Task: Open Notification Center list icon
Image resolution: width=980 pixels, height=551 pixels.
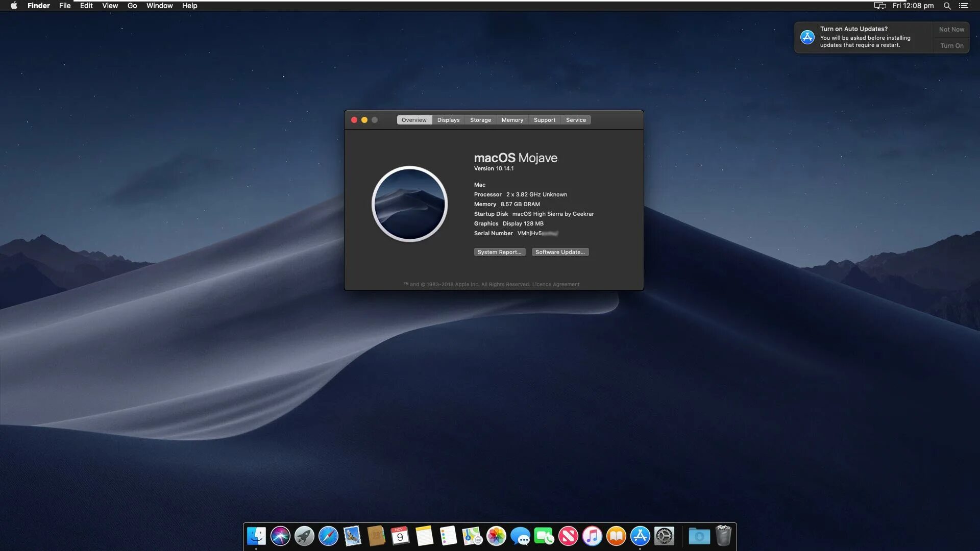Action: pos(964,6)
